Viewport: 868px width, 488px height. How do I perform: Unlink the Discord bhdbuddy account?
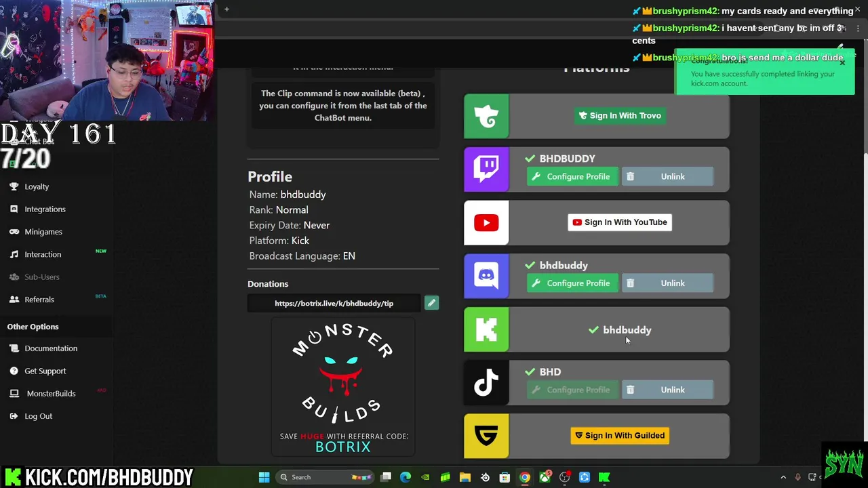(x=667, y=283)
